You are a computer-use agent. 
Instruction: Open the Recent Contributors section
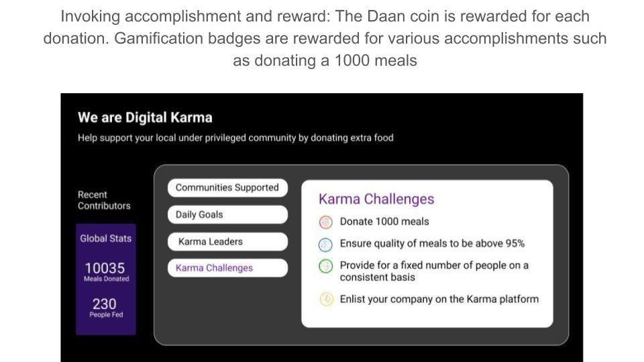104,200
